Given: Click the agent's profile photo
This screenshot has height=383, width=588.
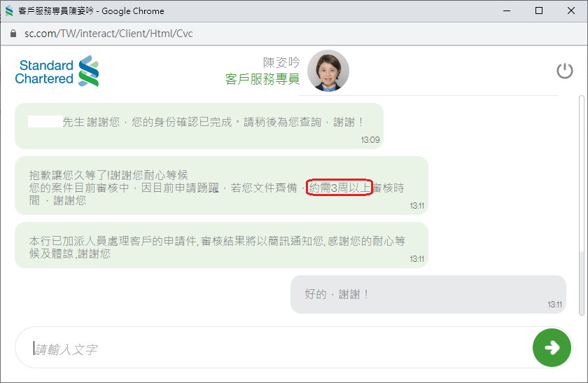Looking at the screenshot, I should pos(328,71).
